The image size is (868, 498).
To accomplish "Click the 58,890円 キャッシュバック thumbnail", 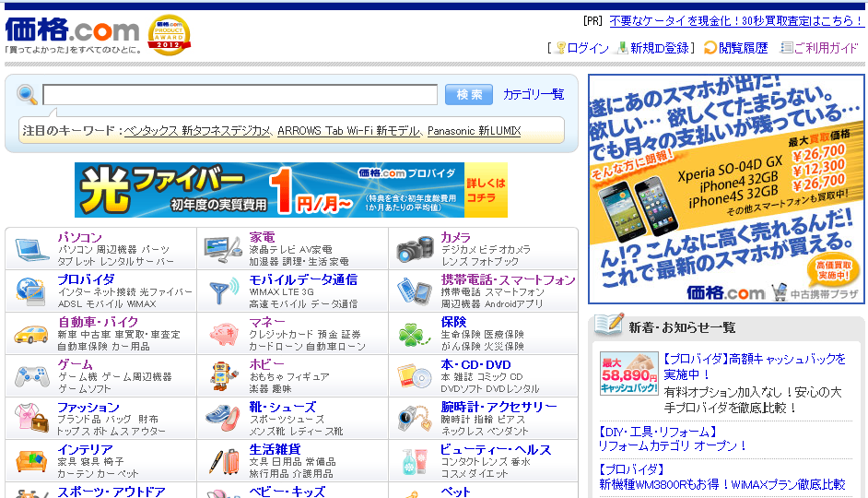I will click(629, 373).
